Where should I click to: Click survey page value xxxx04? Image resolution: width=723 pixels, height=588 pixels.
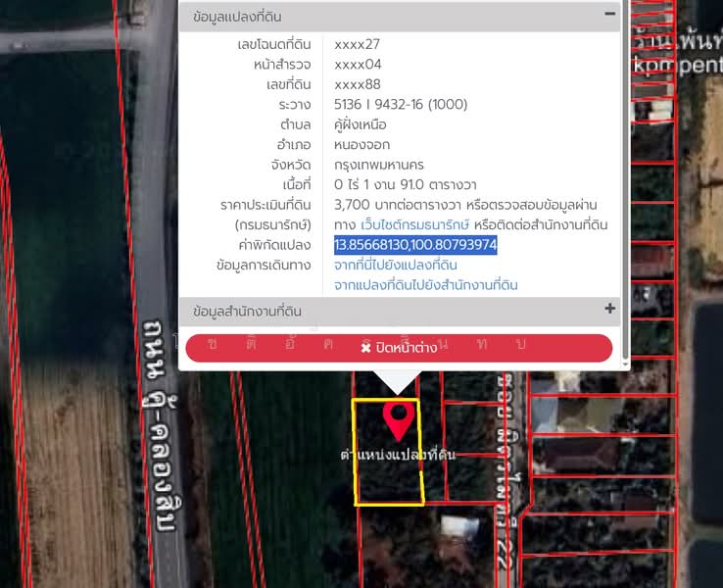[x=358, y=65]
